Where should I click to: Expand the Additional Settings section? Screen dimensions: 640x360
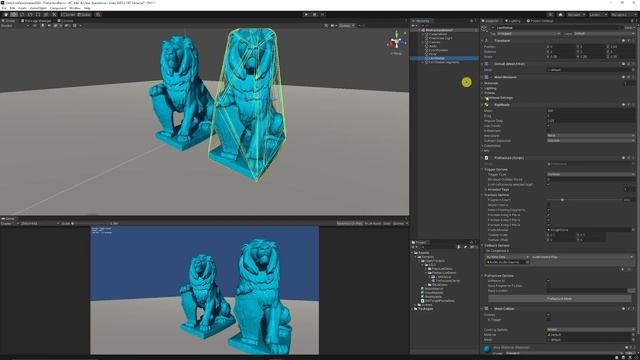(x=482, y=98)
